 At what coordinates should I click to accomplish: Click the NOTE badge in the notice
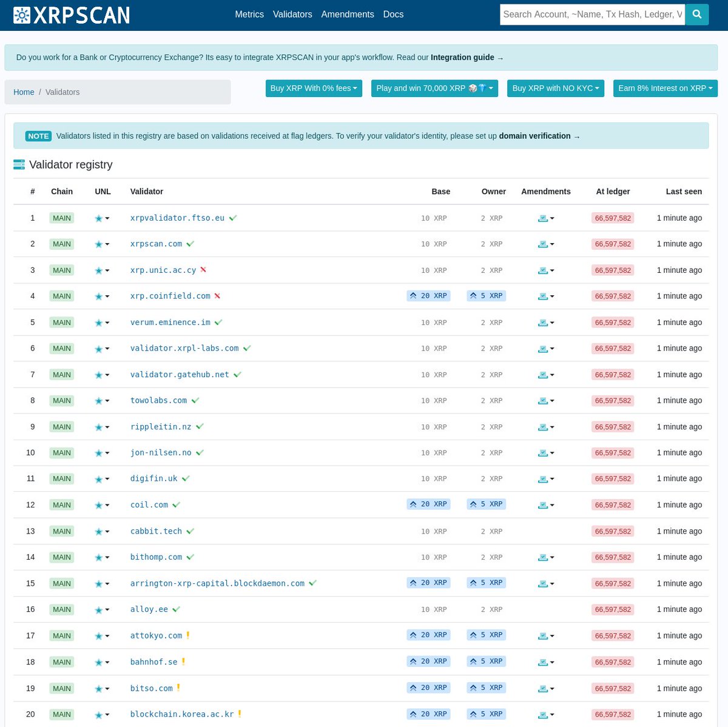pyautogui.click(x=38, y=136)
